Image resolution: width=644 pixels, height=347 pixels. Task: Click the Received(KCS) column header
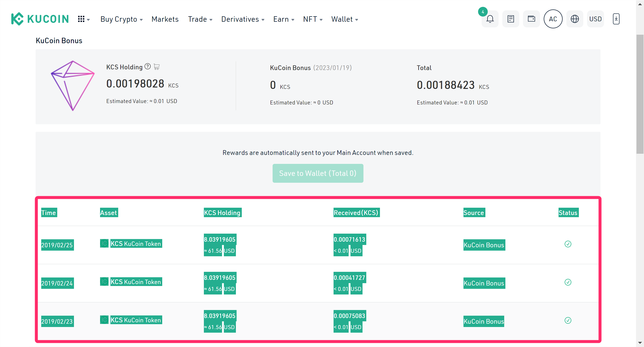pos(356,213)
